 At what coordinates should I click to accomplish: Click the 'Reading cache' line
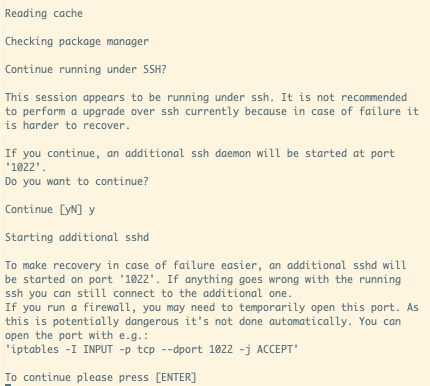click(44, 14)
